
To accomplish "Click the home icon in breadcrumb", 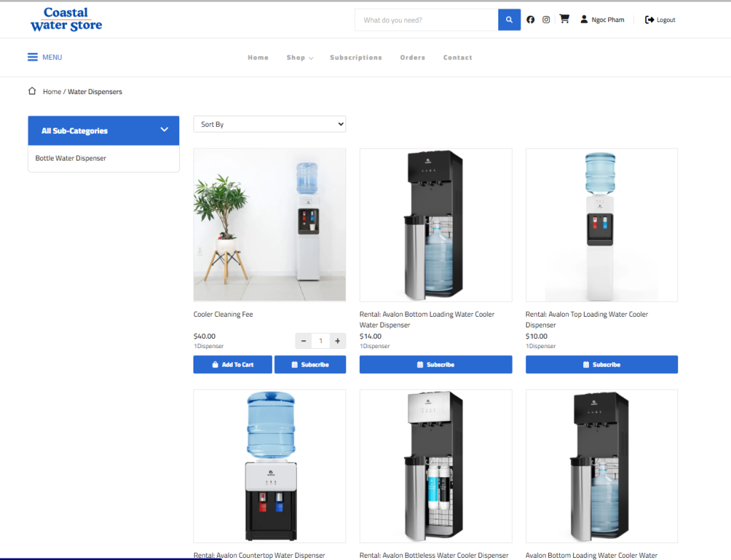I will coord(32,91).
